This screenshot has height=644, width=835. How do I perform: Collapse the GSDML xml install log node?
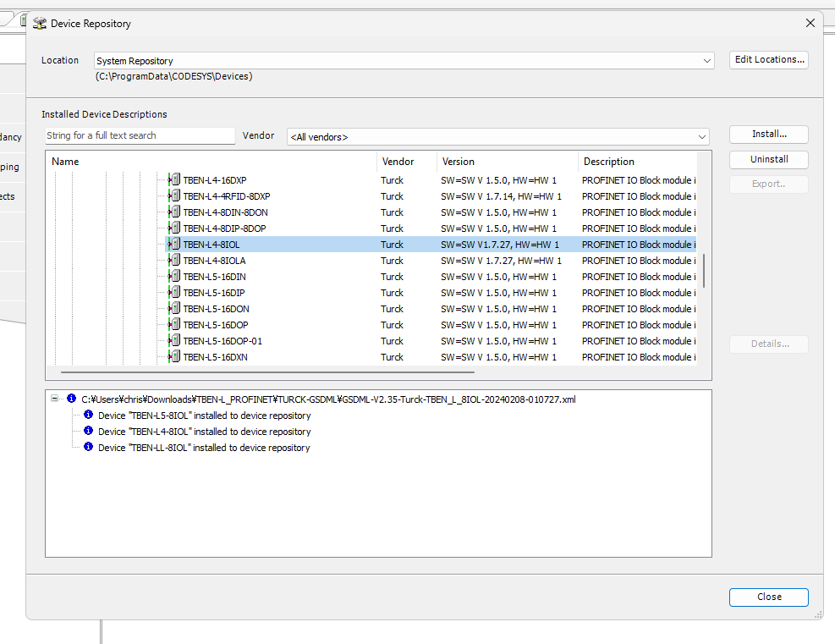click(x=54, y=399)
